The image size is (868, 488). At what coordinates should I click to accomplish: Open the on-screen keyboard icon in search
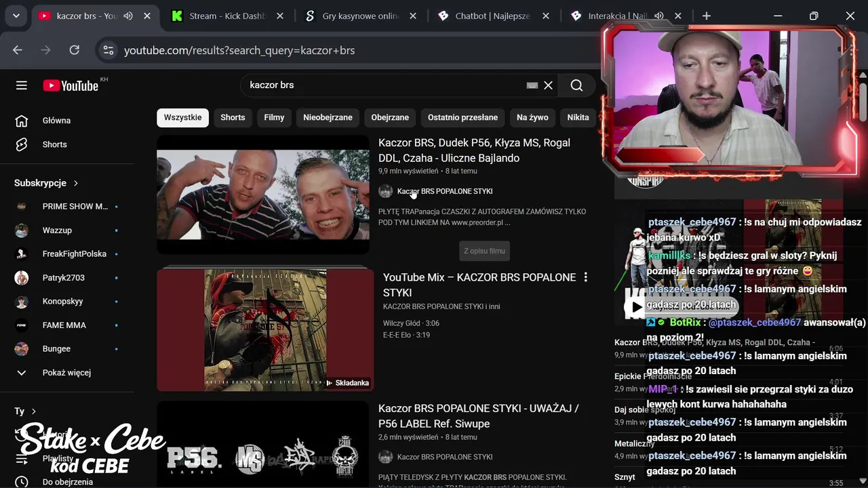pyautogui.click(x=532, y=85)
